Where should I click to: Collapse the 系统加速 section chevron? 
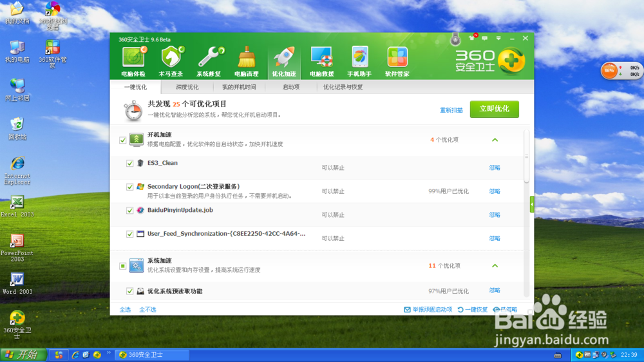(x=495, y=265)
